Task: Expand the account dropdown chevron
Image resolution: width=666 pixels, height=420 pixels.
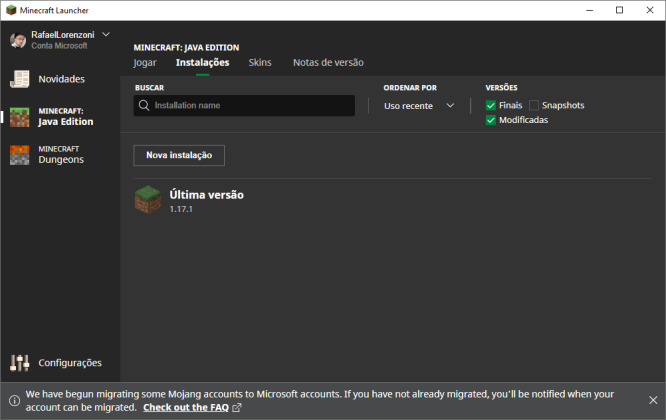Action: tap(106, 34)
